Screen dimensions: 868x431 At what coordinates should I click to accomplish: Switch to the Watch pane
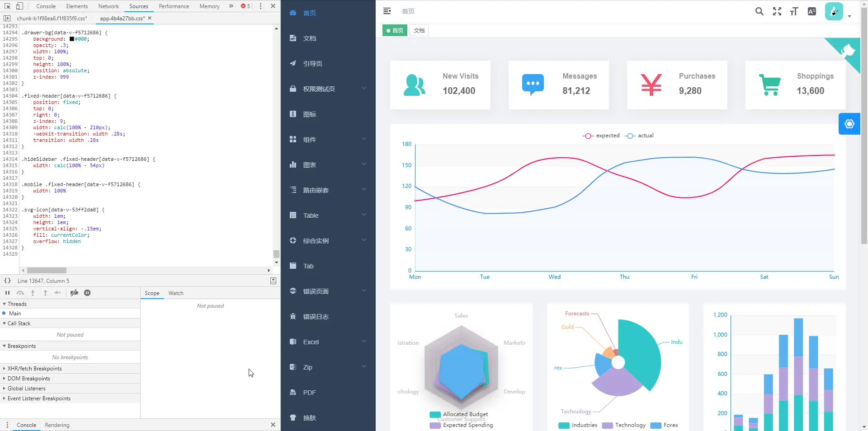176,293
